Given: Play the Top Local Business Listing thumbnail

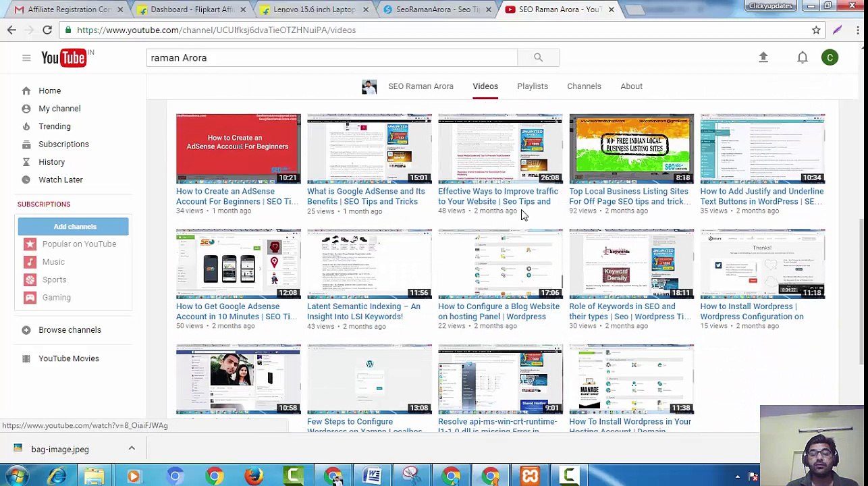Looking at the screenshot, I should tap(631, 148).
